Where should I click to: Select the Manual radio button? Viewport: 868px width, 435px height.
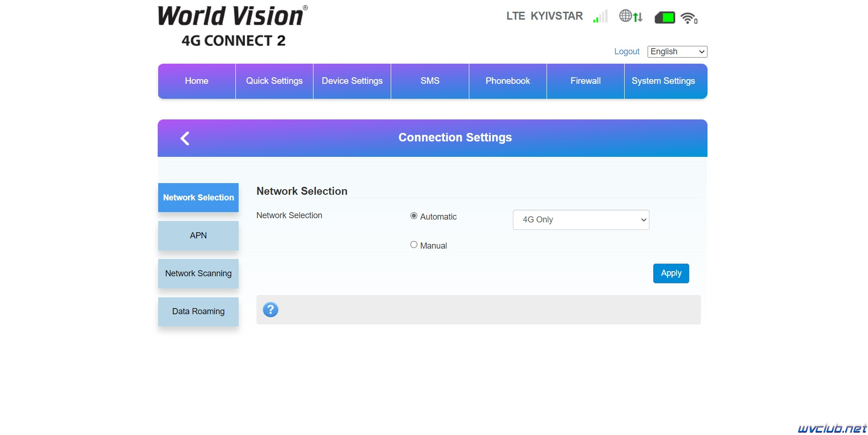point(414,244)
